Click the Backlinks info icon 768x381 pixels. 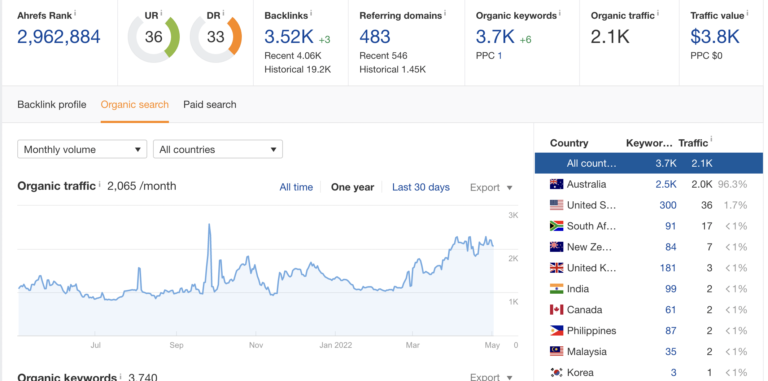pos(312,13)
